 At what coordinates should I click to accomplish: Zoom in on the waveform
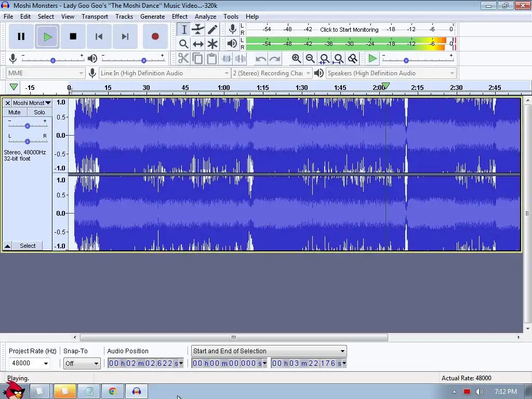296,59
